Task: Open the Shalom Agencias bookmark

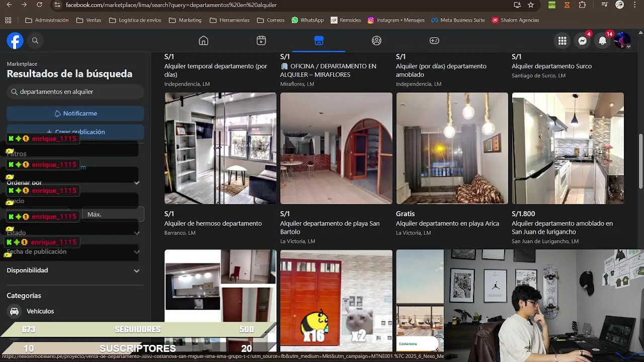Action: click(x=515, y=20)
